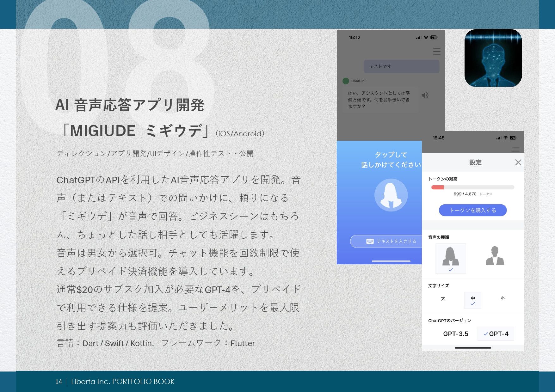
Task: Open the hamburger menu in the chat screen
Action: (436, 52)
